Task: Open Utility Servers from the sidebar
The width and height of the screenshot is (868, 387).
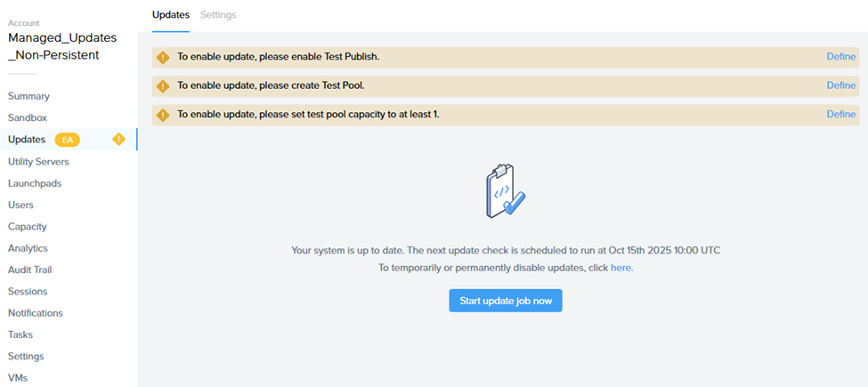Action: click(38, 161)
